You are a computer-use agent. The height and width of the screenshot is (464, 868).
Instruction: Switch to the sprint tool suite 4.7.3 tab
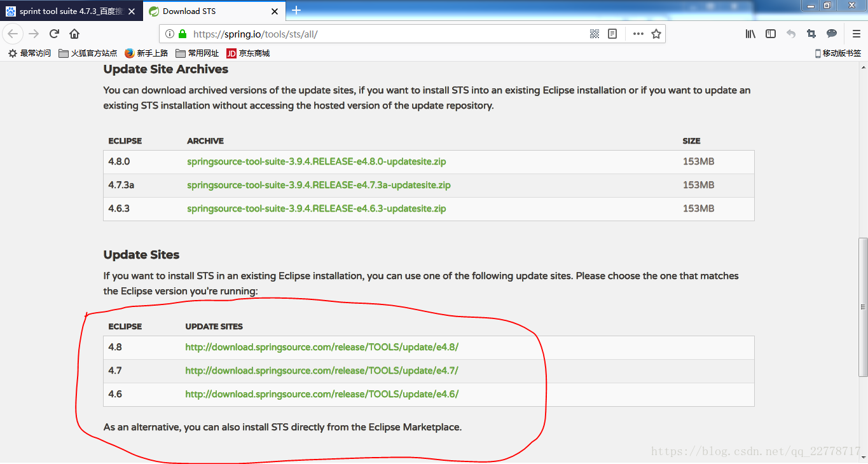point(71,11)
